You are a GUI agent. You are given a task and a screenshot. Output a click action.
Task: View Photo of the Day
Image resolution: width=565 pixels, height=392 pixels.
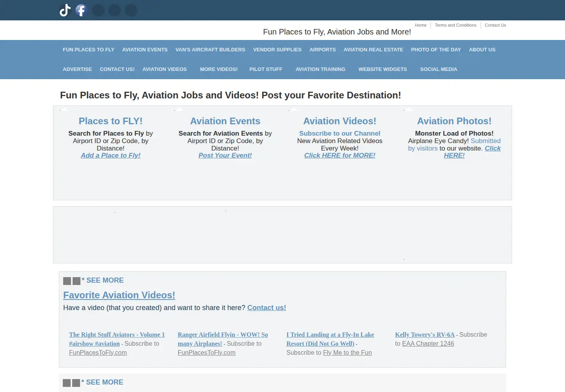(x=436, y=50)
